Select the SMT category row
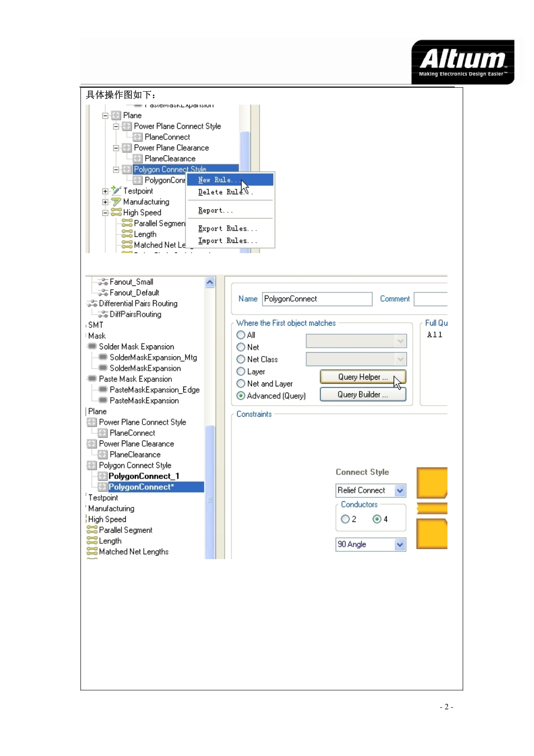Viewport: 534px width, 756px height. tap(96, 325)
